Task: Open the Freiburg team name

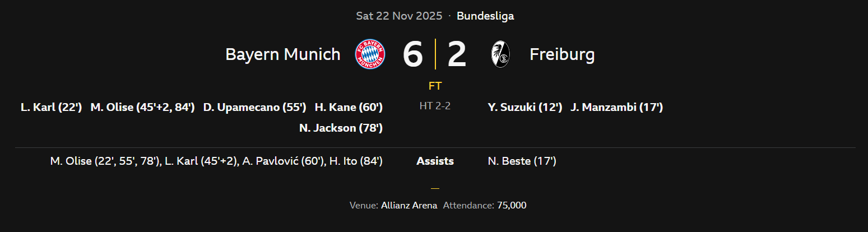Action: point(562,54)
